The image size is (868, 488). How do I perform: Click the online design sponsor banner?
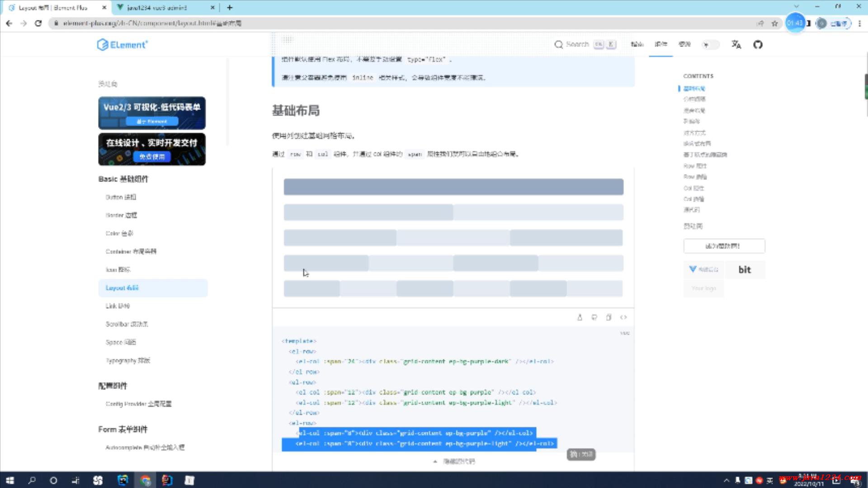tap(152, 149)
